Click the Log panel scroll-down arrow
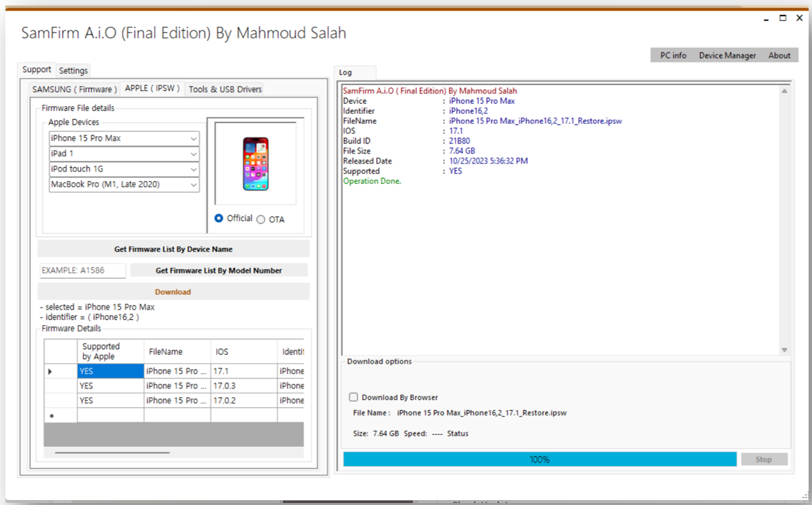This screenshot has height=505, width=812. click(x=784, y=350)
